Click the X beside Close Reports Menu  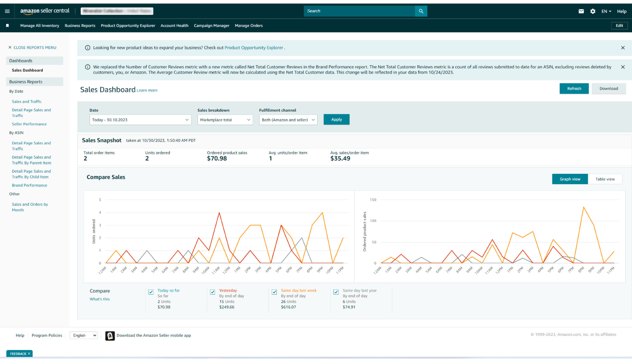tap(10, 48)
